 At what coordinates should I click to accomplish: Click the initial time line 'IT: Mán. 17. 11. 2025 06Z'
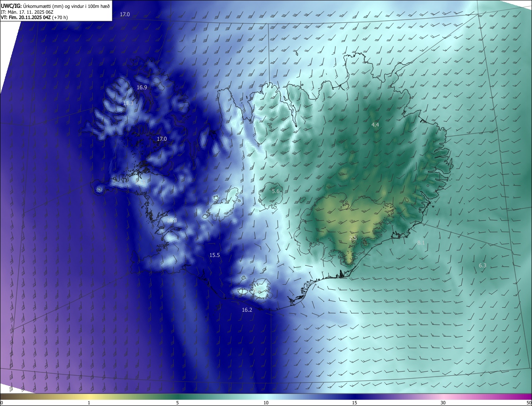(28, 12)
